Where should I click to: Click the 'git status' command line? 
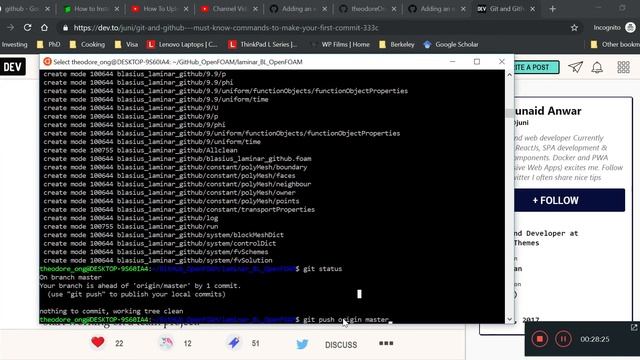322,269
